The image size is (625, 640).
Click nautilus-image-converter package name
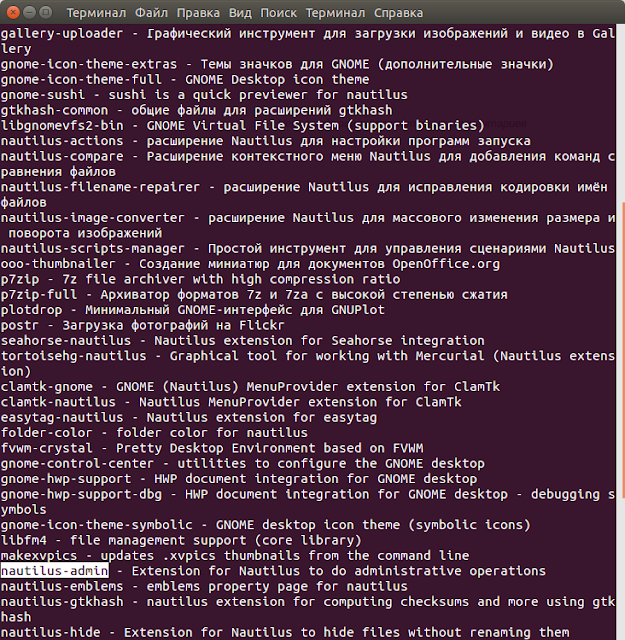(93, 218)
